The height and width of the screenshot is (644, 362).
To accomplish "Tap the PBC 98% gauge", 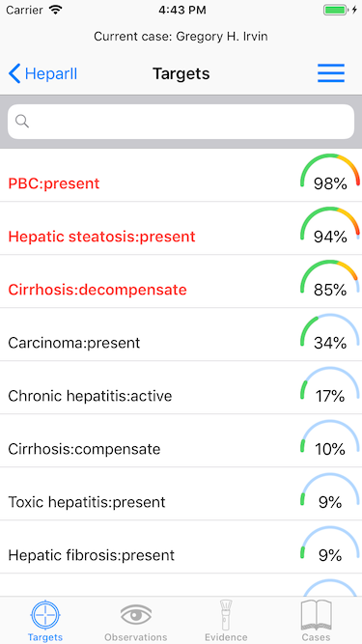I will coord(330,174).
